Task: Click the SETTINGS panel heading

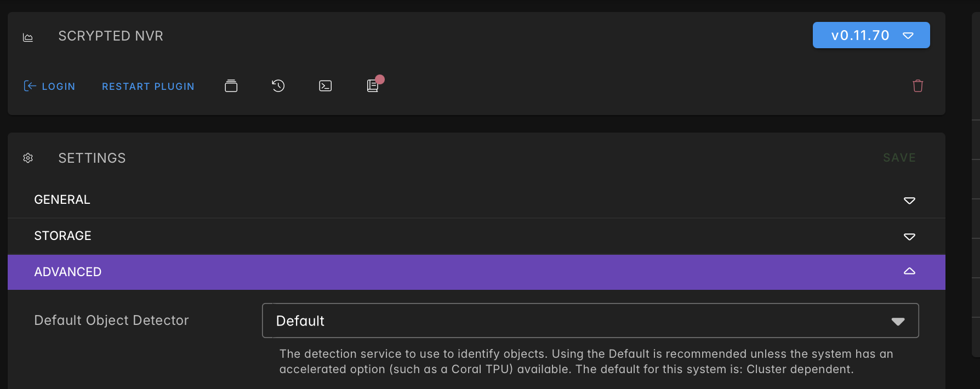Action: point(92,158)
